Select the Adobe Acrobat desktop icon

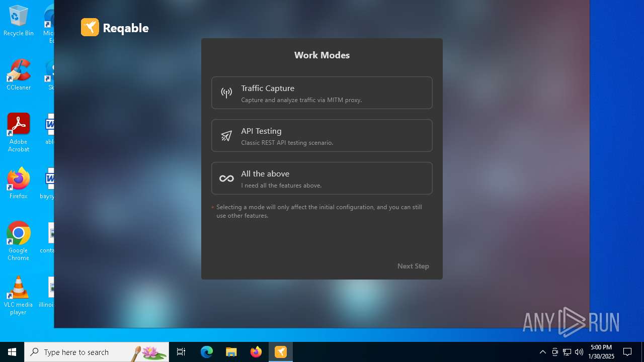tap(19, 133)
